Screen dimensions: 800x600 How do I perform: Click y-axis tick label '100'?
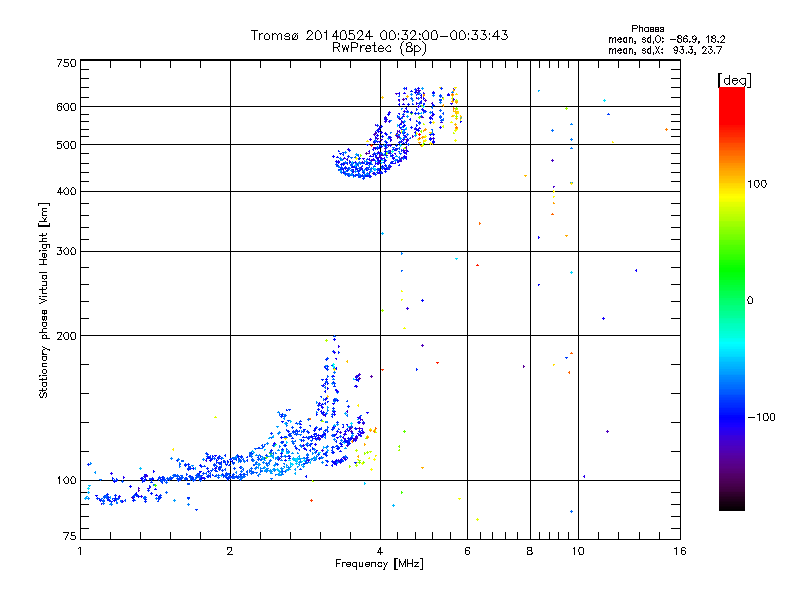(66, 481)
